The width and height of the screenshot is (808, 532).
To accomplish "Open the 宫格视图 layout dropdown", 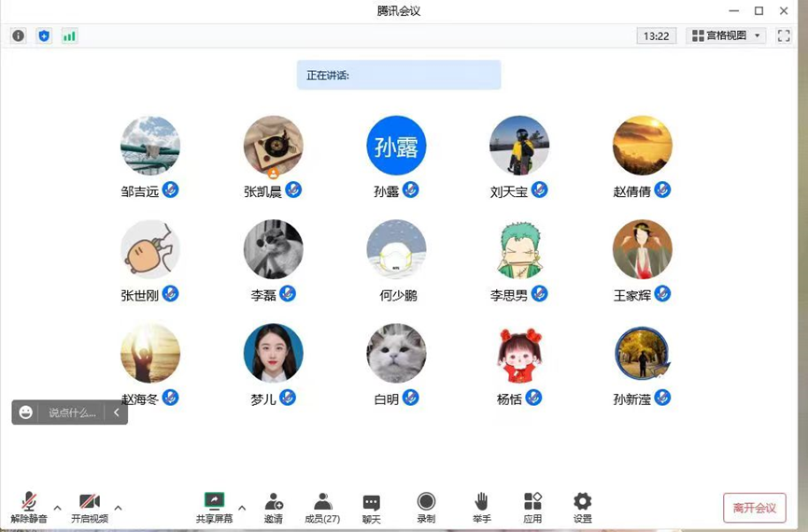I will point(727,36).
